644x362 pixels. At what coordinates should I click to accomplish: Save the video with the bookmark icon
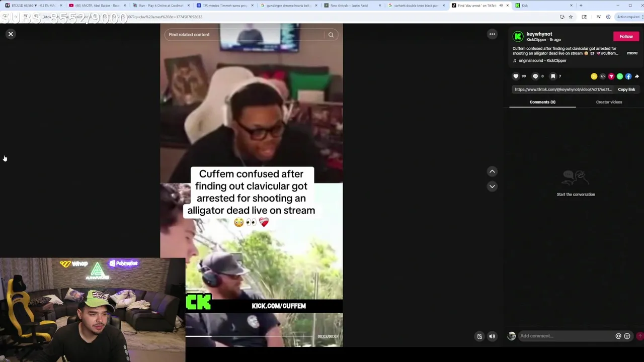552,76
